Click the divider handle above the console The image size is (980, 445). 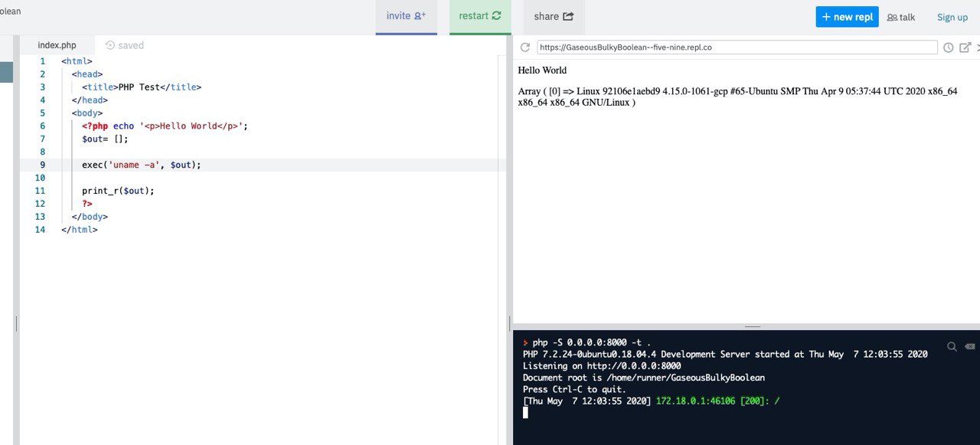(x=753, y=327)
